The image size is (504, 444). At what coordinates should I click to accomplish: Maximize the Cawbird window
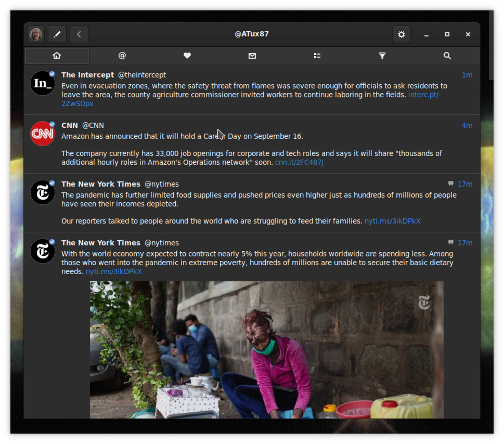447,35
